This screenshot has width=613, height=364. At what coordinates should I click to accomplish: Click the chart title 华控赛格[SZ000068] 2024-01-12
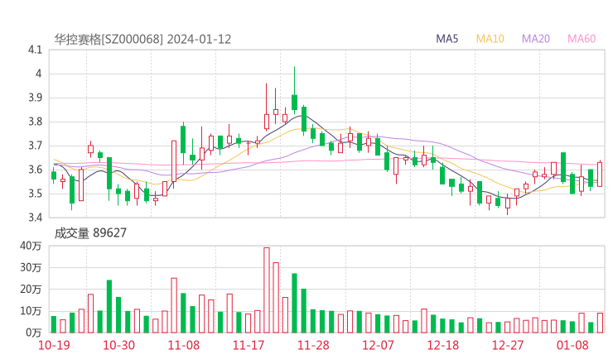[x=142, y=39]
